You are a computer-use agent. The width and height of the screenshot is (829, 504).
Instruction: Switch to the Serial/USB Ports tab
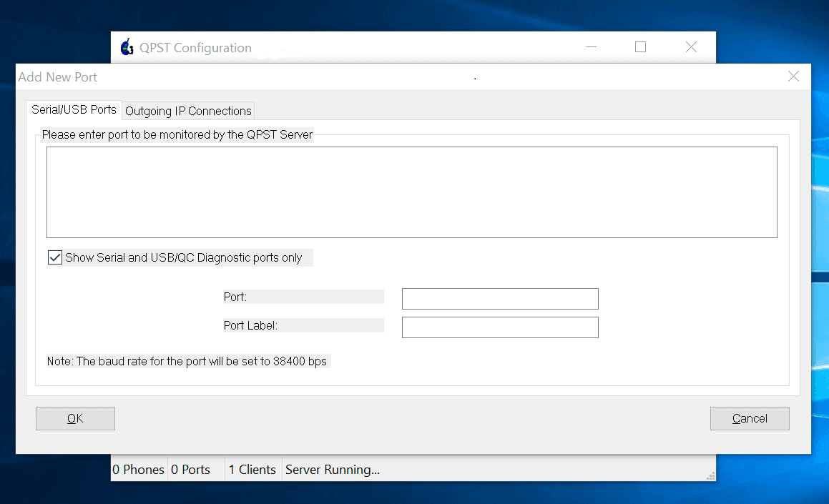click(x=74, y=110)
